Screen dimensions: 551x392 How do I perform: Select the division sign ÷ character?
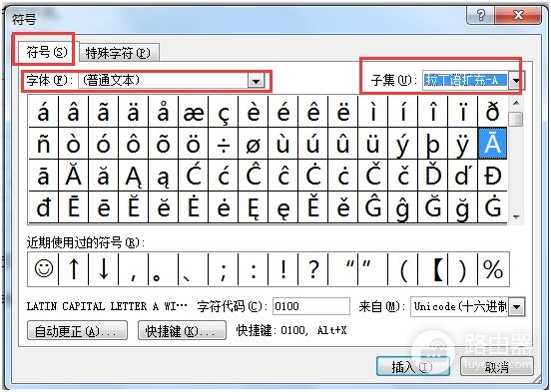coord(224,144)
